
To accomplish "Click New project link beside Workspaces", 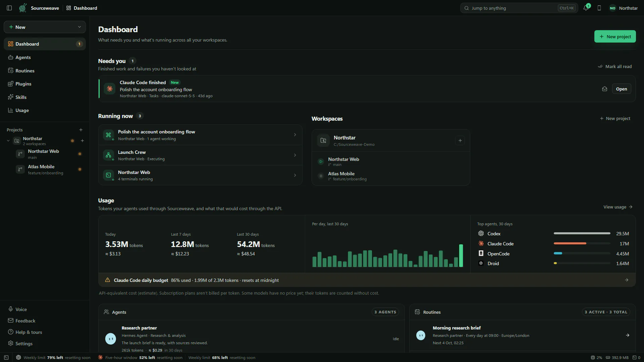I will 615,118.
